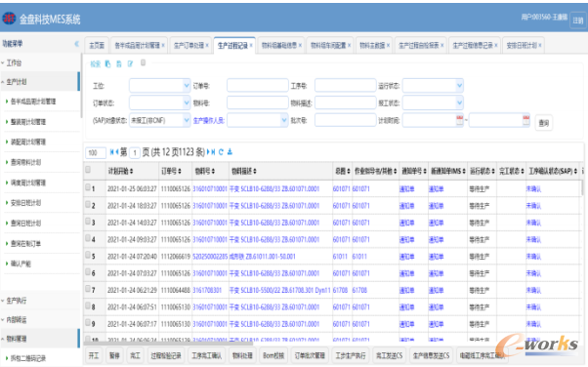Click the horizontal table scrollbar

point(168,343)
